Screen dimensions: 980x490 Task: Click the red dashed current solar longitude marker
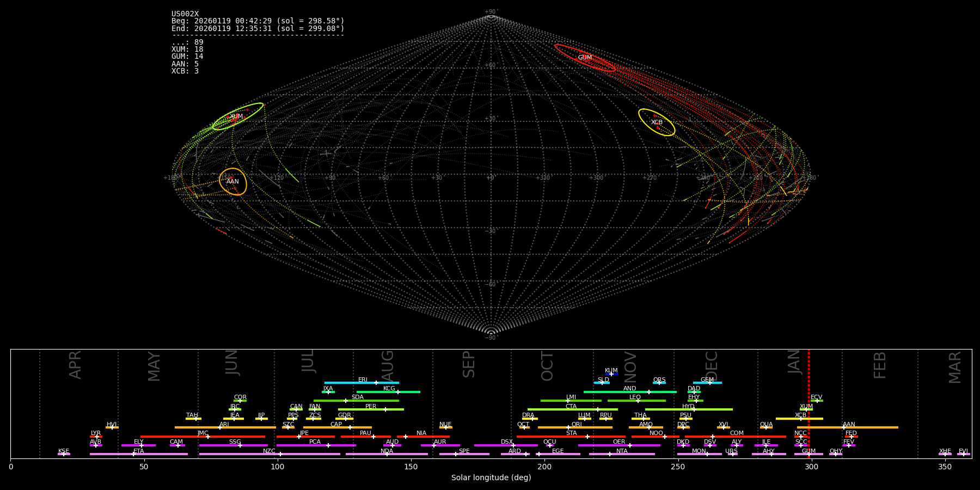[x=808, y=403]
